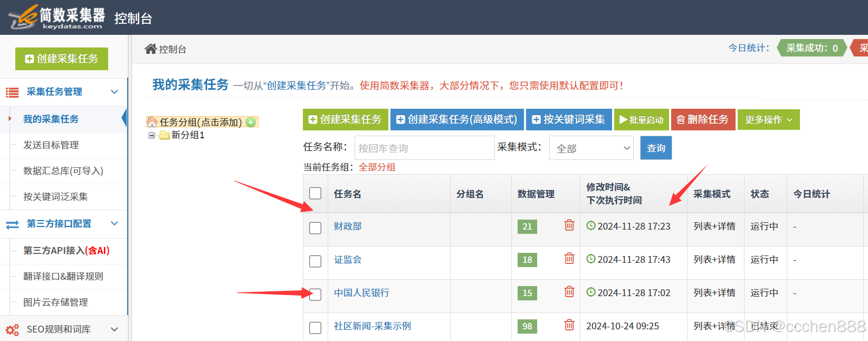
Task: Click the clock icon in 证监会 row
Action: (591, 259)
